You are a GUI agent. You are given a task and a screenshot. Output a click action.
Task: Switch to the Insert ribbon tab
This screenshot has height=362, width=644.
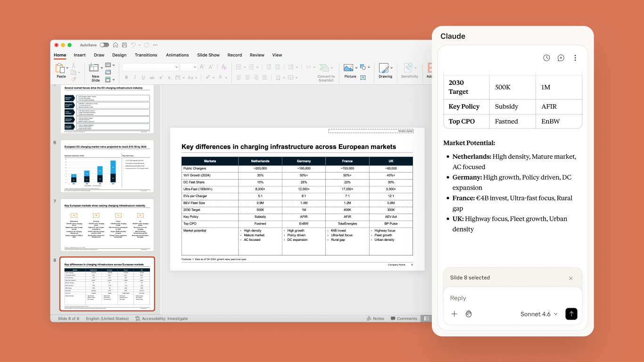click(x=80, y=55)
